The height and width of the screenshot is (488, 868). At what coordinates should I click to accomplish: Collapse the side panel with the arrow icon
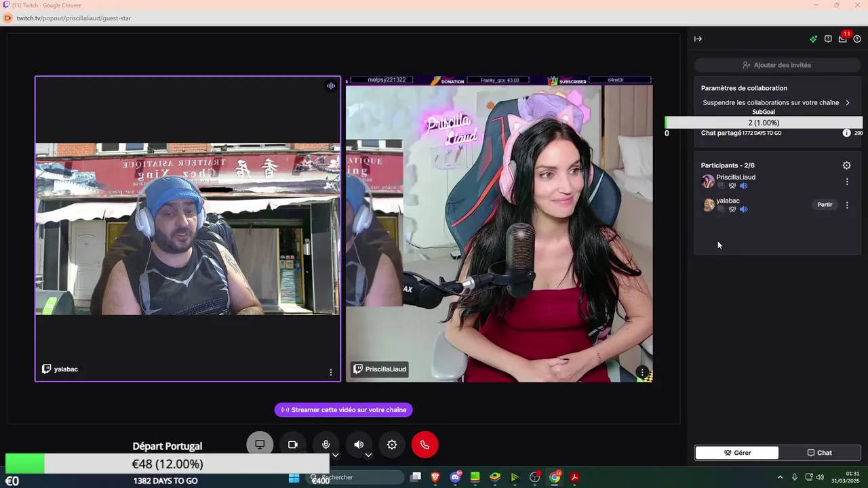coord(698,39)
